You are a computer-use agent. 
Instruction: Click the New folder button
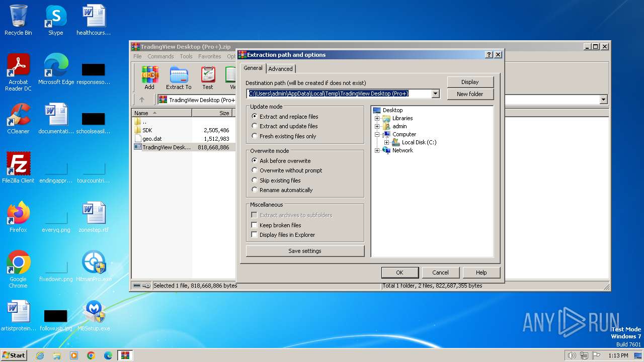470,94
